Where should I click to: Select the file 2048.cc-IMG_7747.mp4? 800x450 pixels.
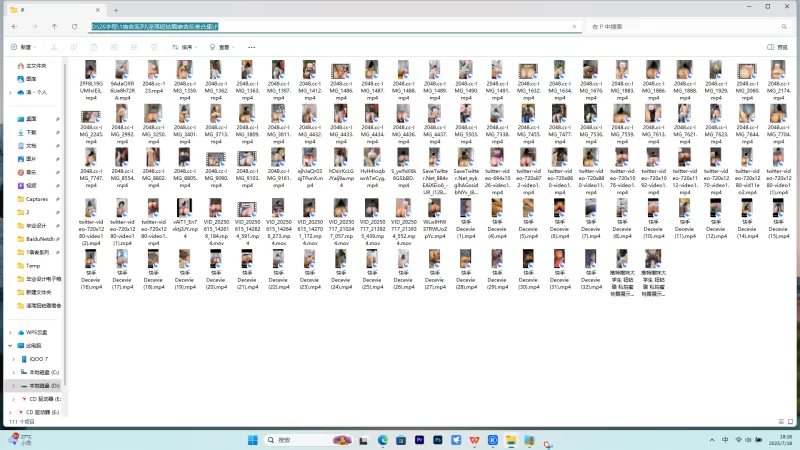91,168
